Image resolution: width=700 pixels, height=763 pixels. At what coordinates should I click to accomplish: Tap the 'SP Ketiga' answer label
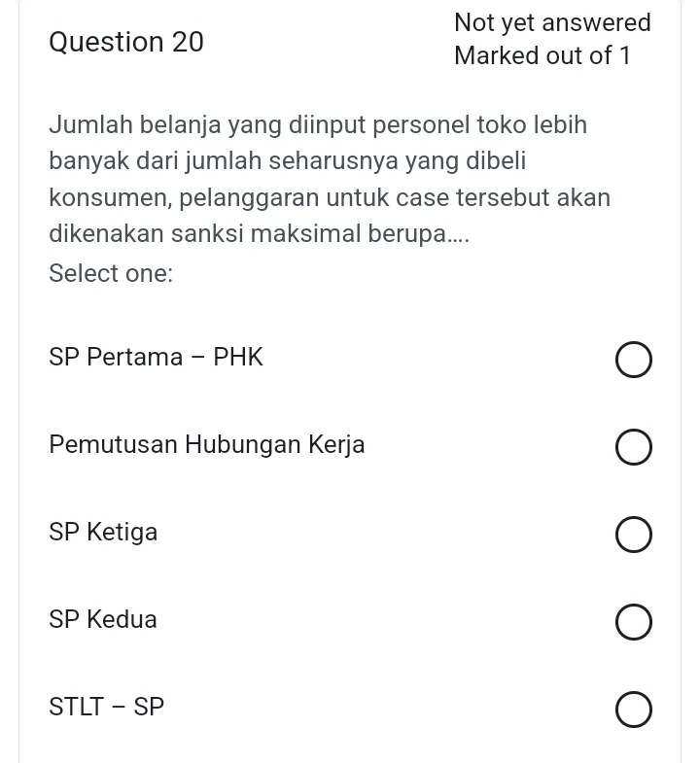pyautogui.click(x=103, y=533)
